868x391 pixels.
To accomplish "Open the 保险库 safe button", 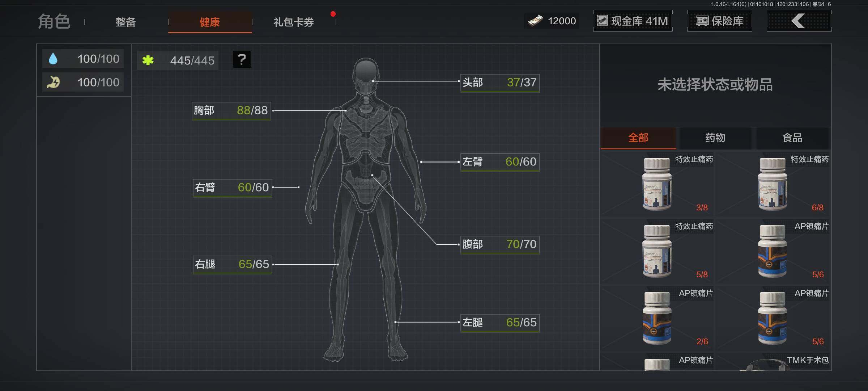I will [719, 21].
